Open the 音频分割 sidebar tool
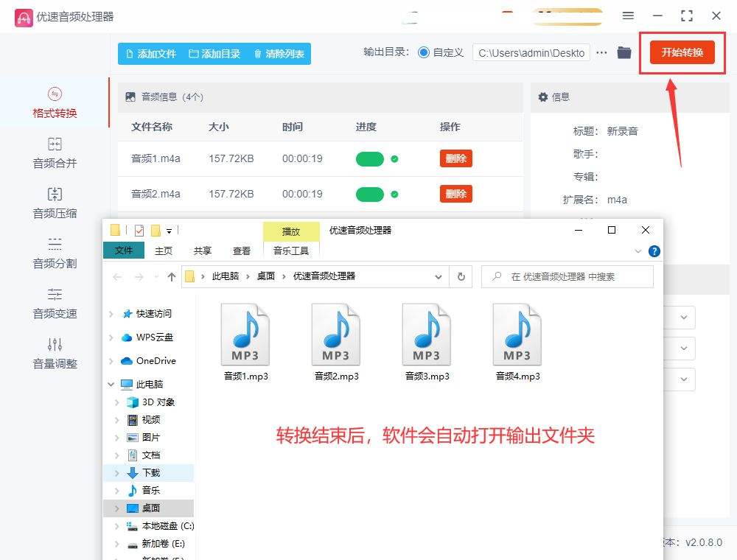The height and width of the screenshot is (560, 737). [55, 253]
